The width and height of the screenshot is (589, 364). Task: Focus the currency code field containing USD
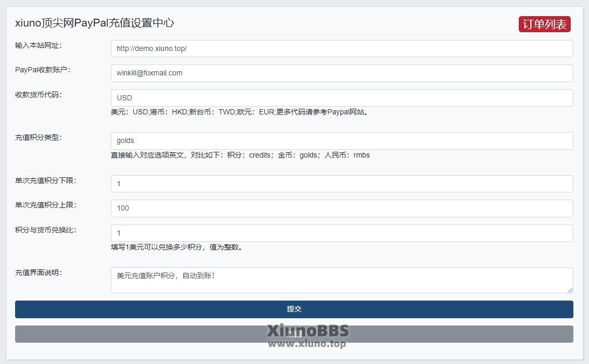342,98
